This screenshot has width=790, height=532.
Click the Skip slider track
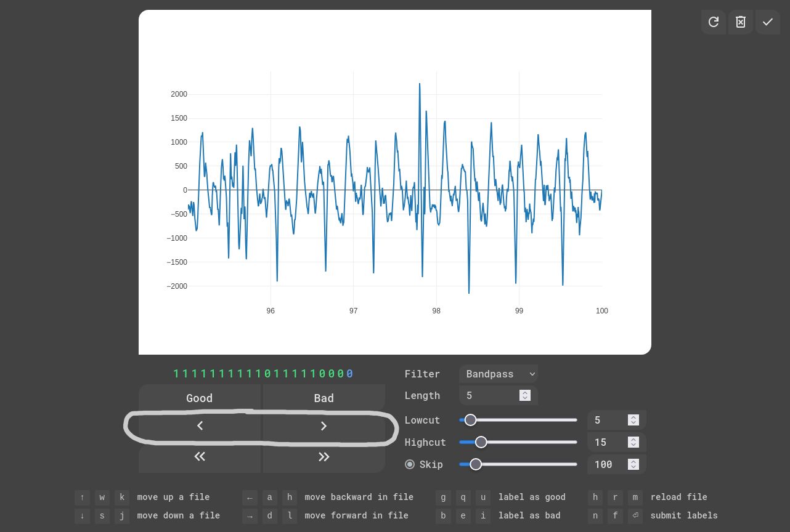click(530, 464)
